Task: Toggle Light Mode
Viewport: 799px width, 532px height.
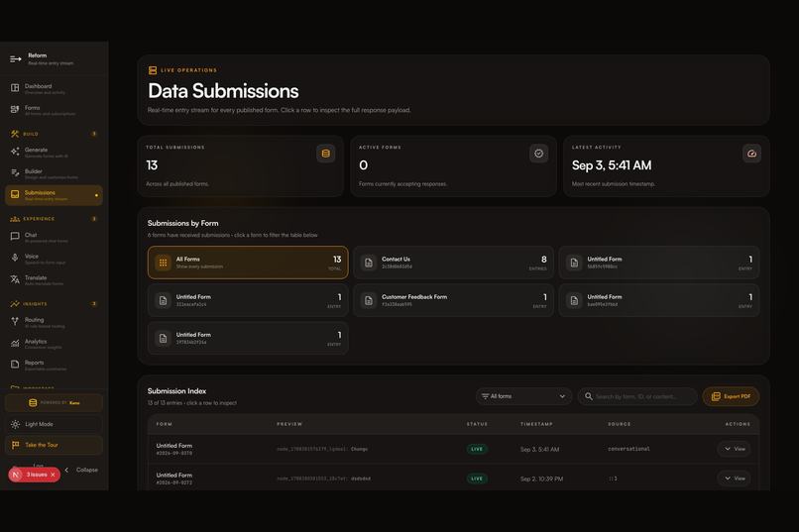Action: coord(54,424)
